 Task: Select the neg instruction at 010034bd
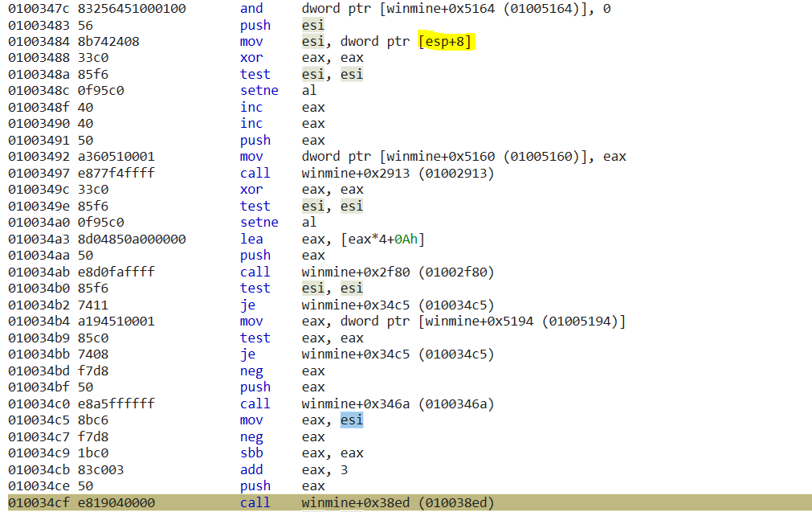pos(251,371)
